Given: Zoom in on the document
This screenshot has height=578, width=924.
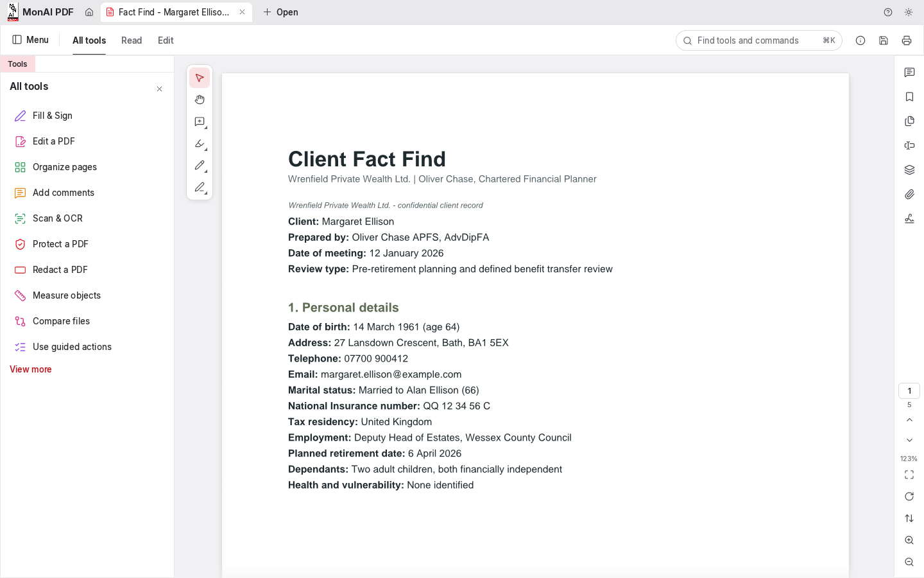Looking at the screenshot, I should click(x=909, y=541).
